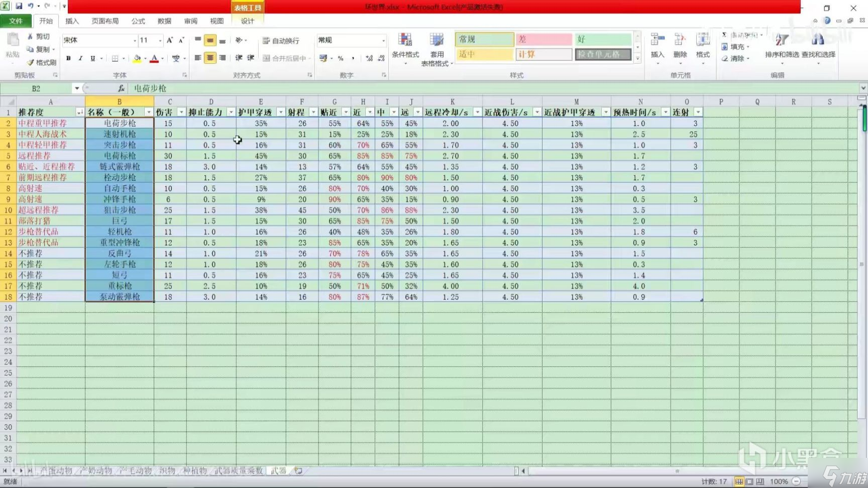Apply the 好 (Good) cell style swatch
The width and height of the screenshot is (868, 488).
click(x=603, y=39)
